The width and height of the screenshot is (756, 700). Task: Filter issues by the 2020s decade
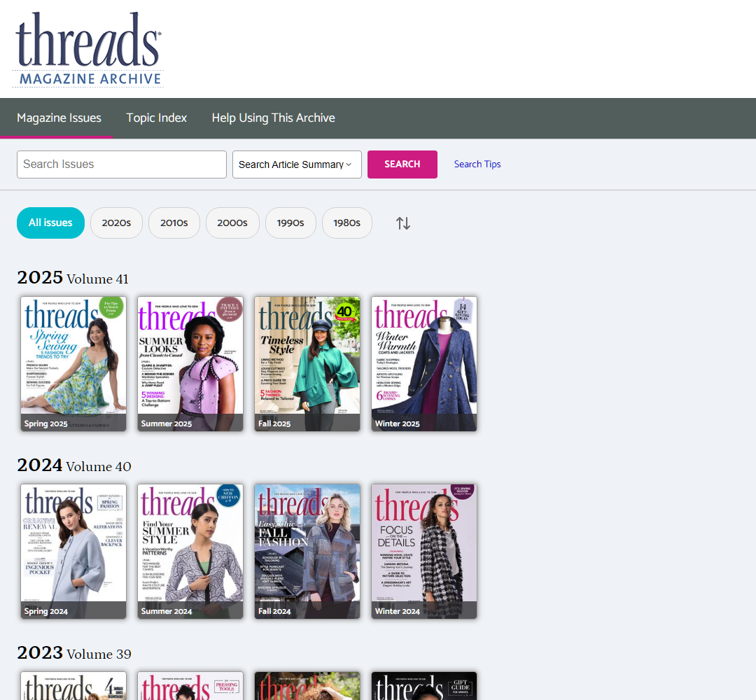(116, 223)
